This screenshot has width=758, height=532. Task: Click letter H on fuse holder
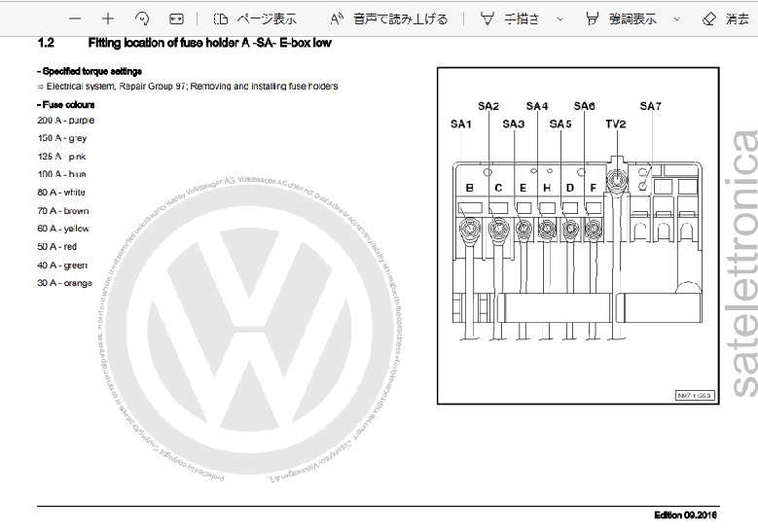pyautogui.click(x=547, y=188)
